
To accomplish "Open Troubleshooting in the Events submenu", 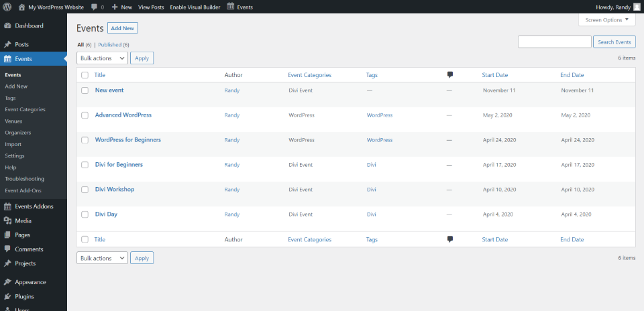I will (x=25, y=179).
